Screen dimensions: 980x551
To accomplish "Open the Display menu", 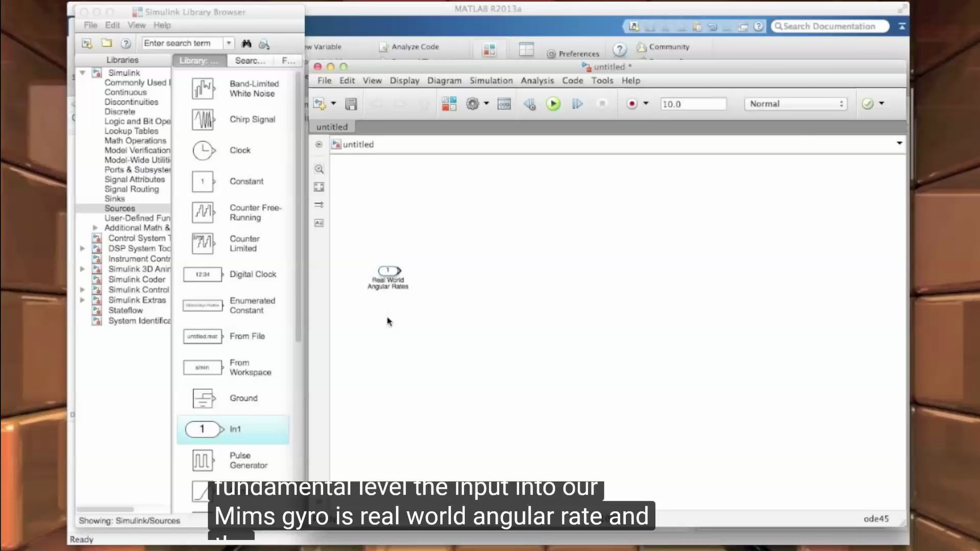I will [404, 81].
